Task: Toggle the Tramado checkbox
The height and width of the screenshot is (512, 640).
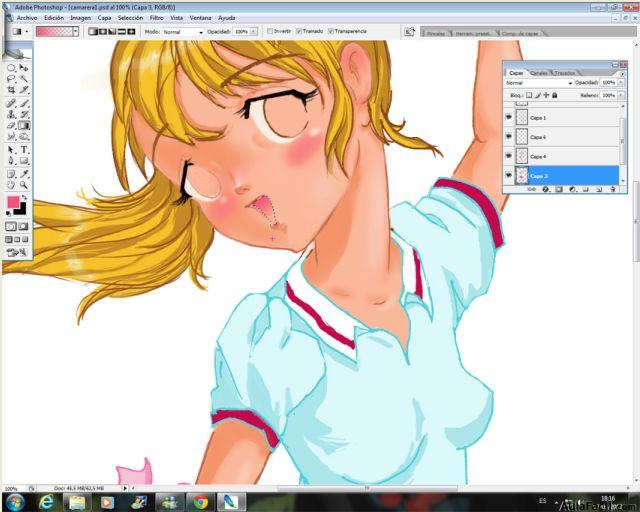Action: pos(299,31)
